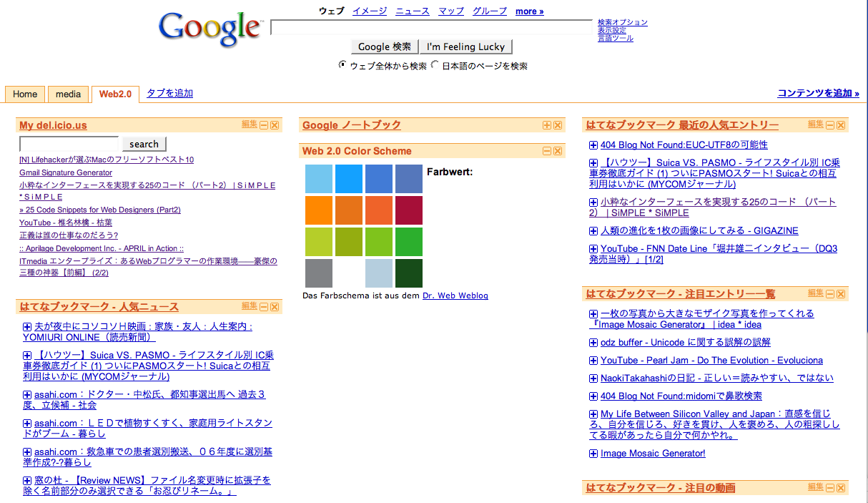Viewport: 868px width, 503px height.
Task: Expand the ドクター・中松氏 asahi.com entry
Action: [x=27, y=395]
